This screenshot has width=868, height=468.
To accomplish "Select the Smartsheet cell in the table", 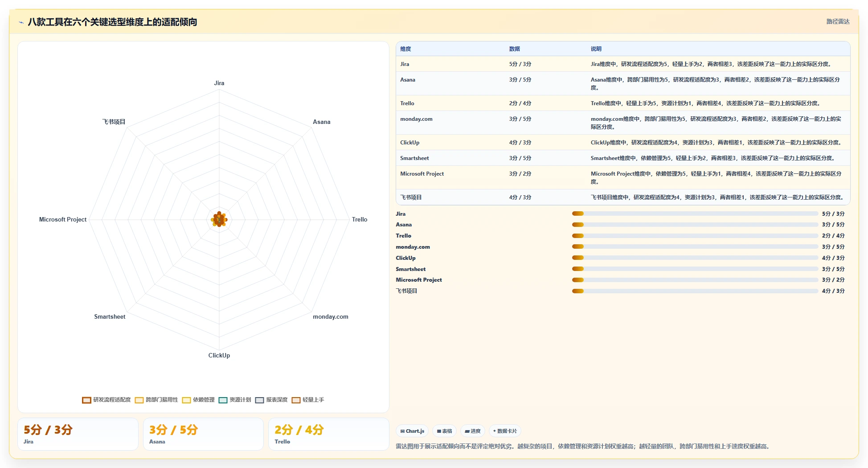I will pyautogui.click(x=414, y=158).
